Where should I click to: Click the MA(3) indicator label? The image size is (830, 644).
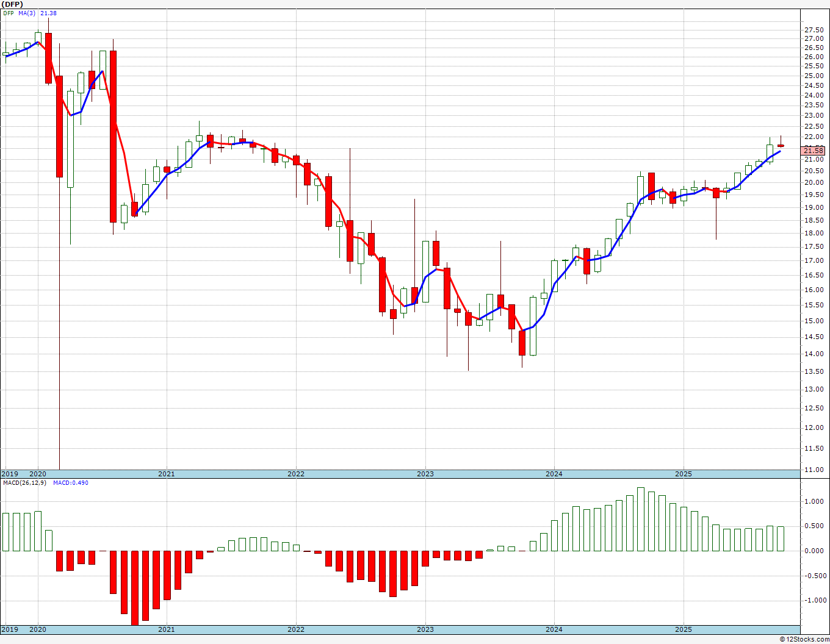click(27, 13)
